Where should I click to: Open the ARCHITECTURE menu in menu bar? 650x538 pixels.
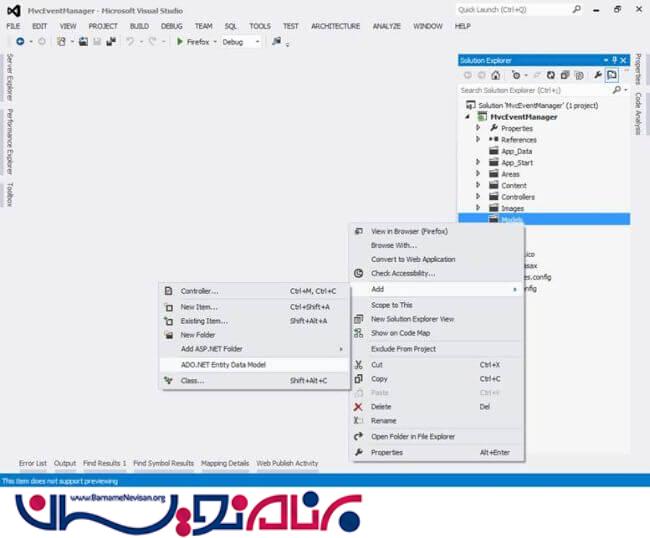point(335,26)
